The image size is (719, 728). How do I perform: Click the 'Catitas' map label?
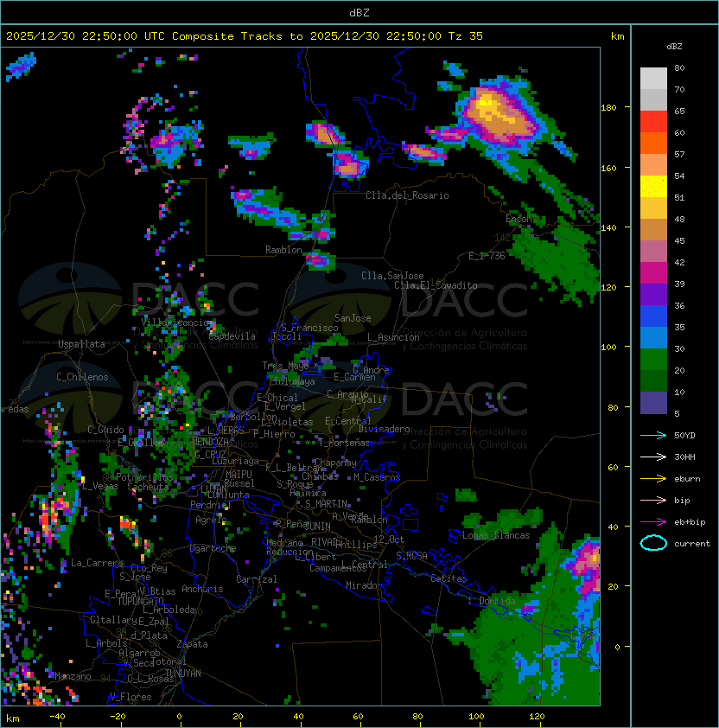click(x=449, y=578)
